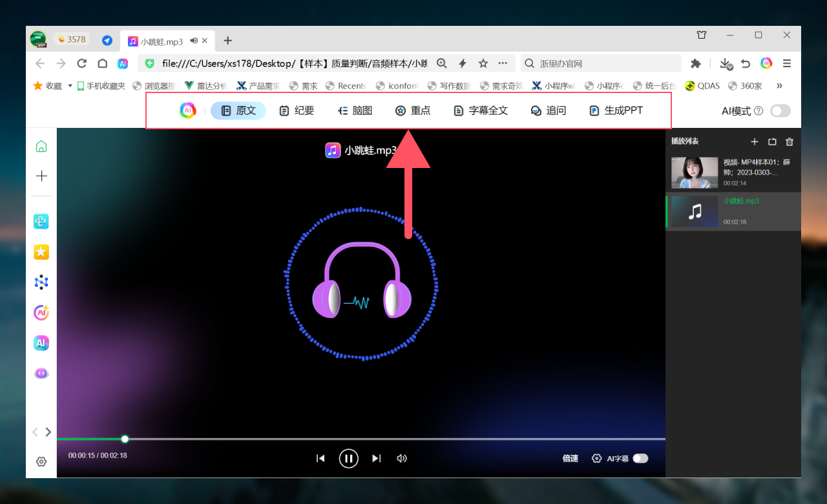This screenshot has width=827, height=504.
Task: Skip to the next track
Action: click(377, 459)
